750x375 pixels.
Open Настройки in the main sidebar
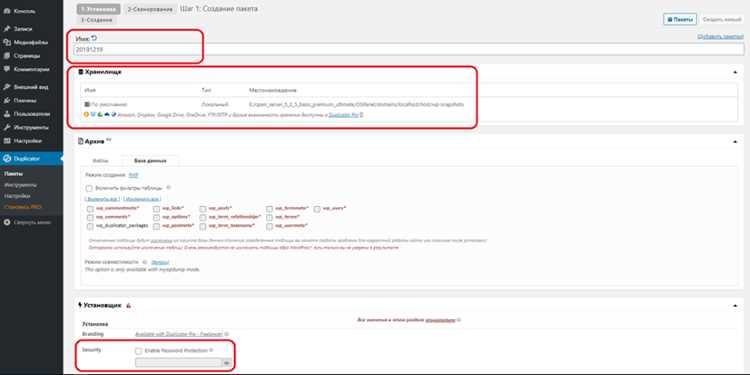pyautogui.click(x=28, y=141)
